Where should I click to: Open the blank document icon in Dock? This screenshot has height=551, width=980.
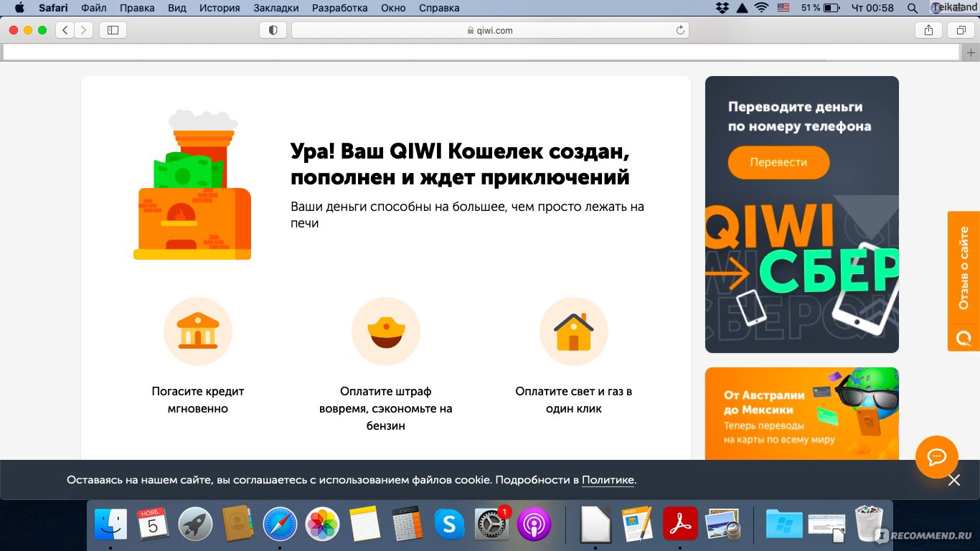595,524
